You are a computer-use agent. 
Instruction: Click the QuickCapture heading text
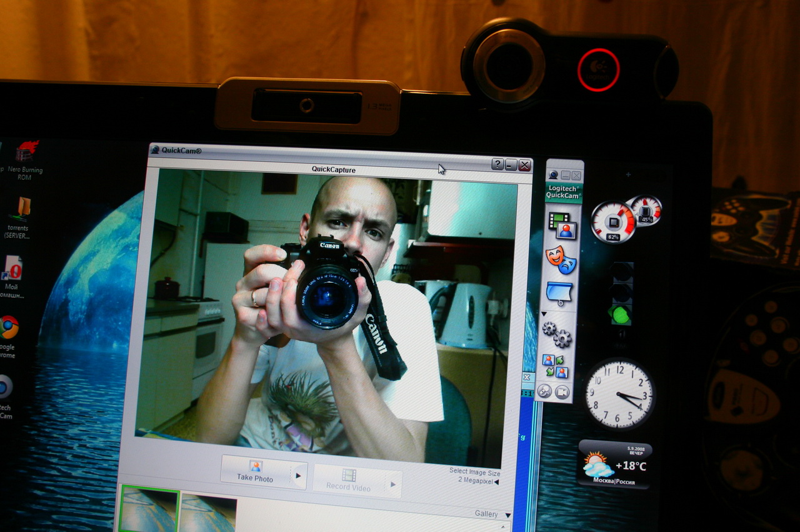coord(334,169)
